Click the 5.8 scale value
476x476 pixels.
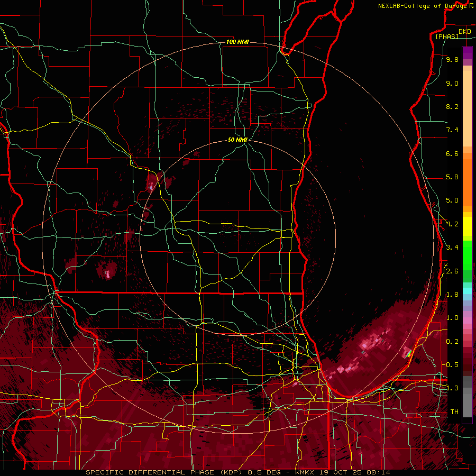pos(452,177)
